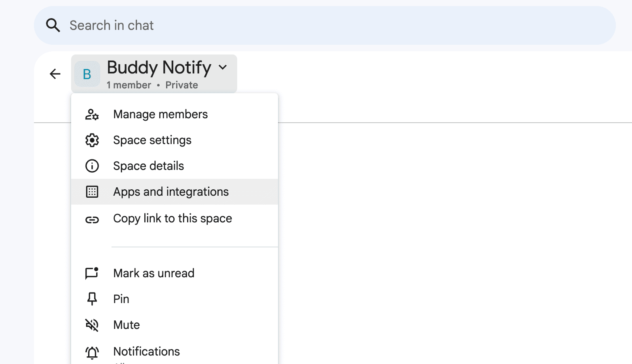The image size is (632, 364).
Task: Pin the Buddy Notify space
Action: (x=120, y=299)
